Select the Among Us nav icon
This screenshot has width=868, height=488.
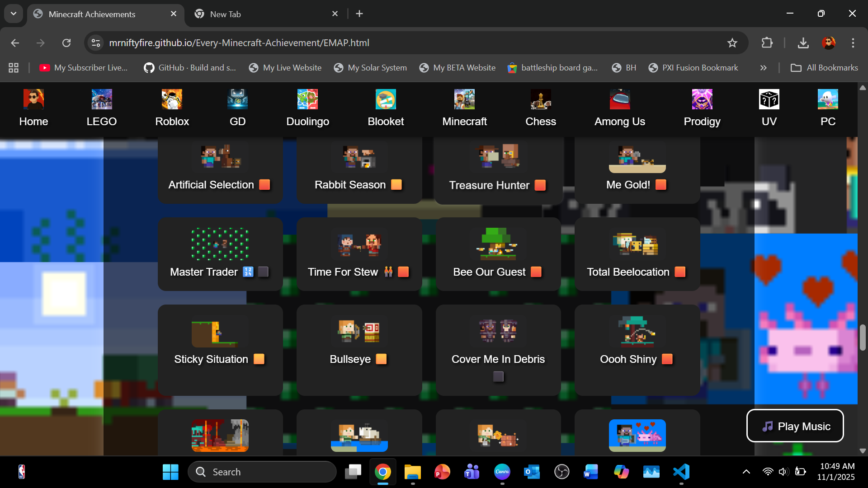tap(619, 99)
